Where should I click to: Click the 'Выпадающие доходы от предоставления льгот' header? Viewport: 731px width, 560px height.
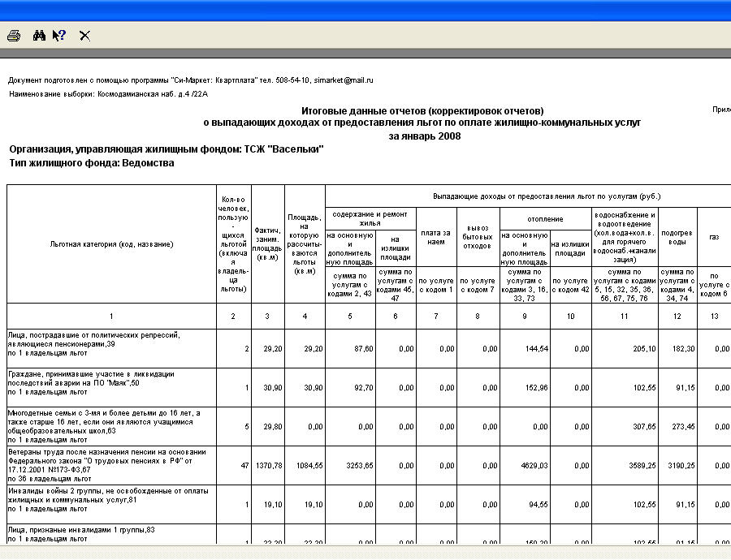(x=547, y=196)
